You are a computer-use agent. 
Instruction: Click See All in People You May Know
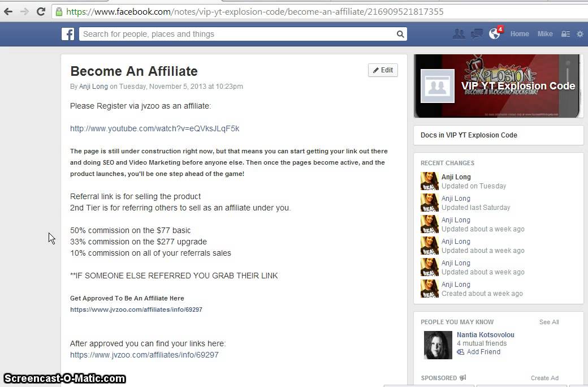(549, 322)
